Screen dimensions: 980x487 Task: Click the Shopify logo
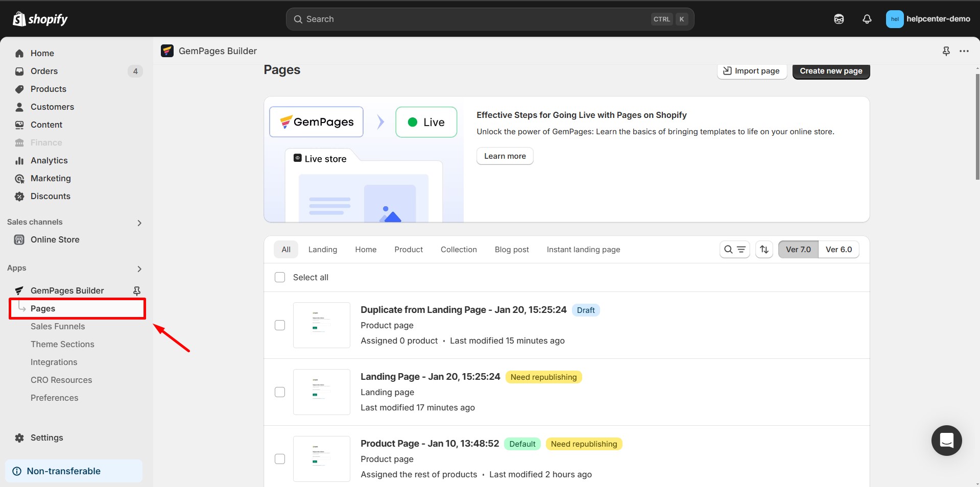[x=40, y=19]
